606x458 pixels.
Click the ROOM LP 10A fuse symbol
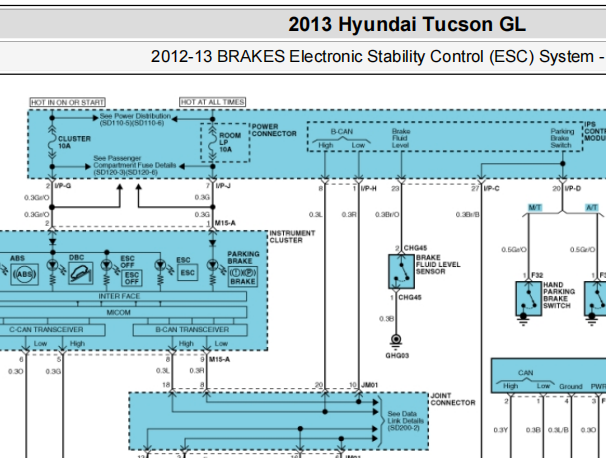click(212, 142)
